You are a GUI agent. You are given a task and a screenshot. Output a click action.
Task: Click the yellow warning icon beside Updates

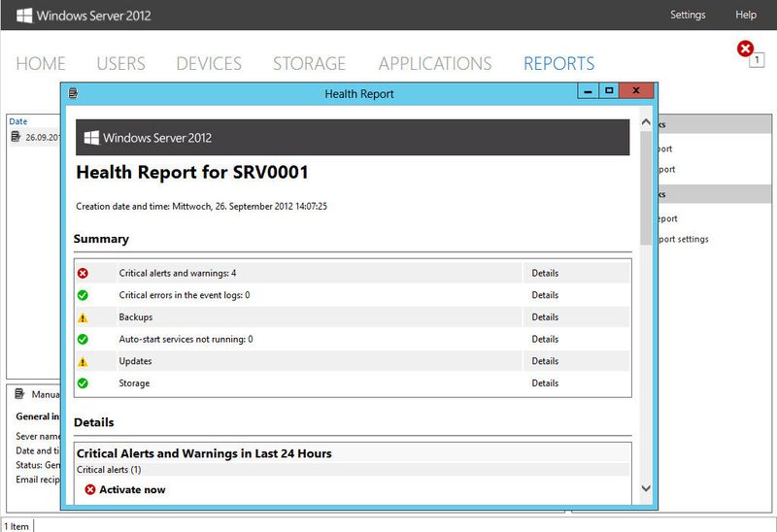click(83, 361)
